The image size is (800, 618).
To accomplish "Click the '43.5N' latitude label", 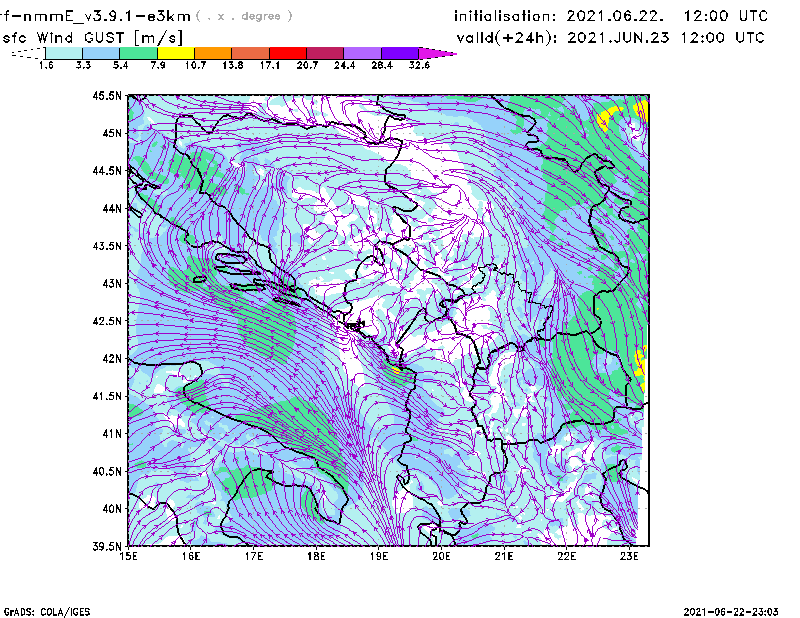I will pyautogui.click(x=107, y=246).
